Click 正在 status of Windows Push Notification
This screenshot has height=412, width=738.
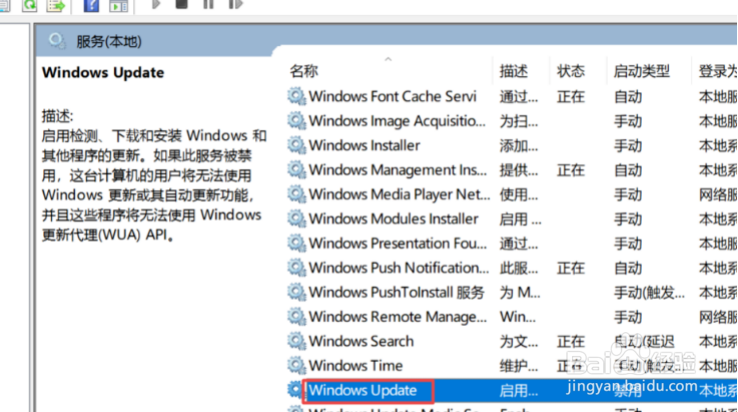(570, 268)
